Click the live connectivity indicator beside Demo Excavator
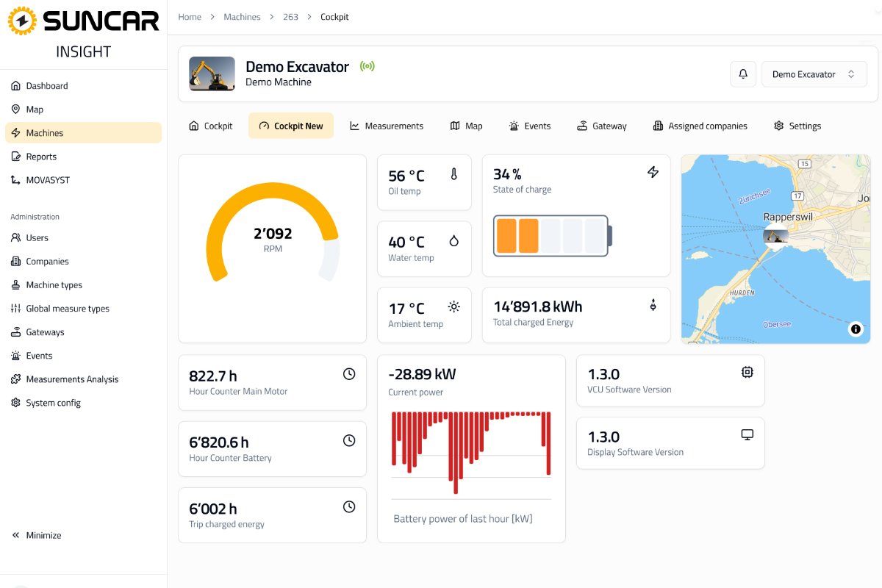Screen dimensions: 882x588 point(367,65)
